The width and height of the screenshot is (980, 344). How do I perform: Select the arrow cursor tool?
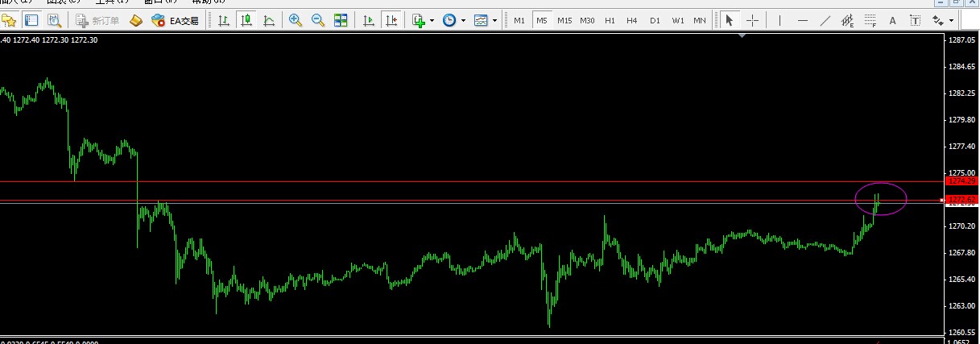tap(730, 20)
